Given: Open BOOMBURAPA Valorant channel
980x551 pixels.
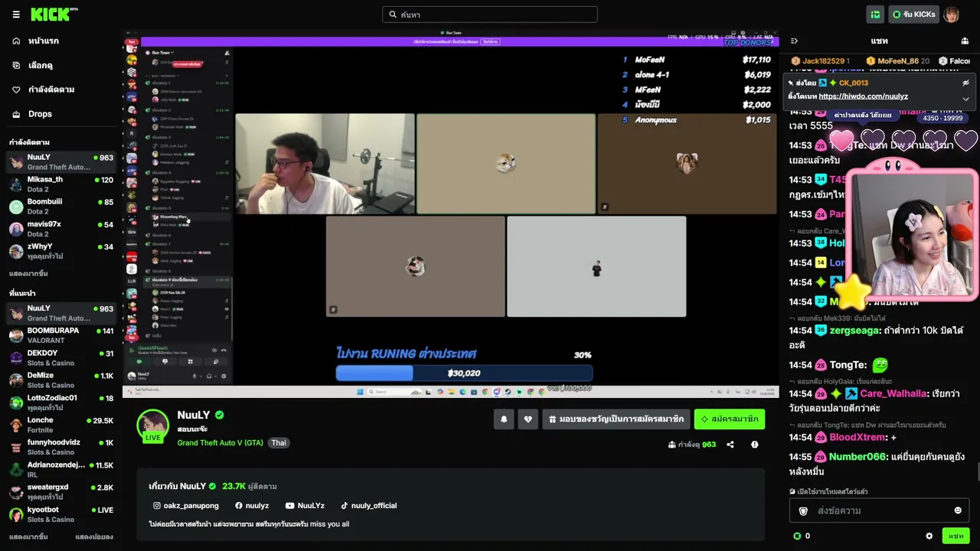Looking at the screenshot, I should tap(61, 335).
